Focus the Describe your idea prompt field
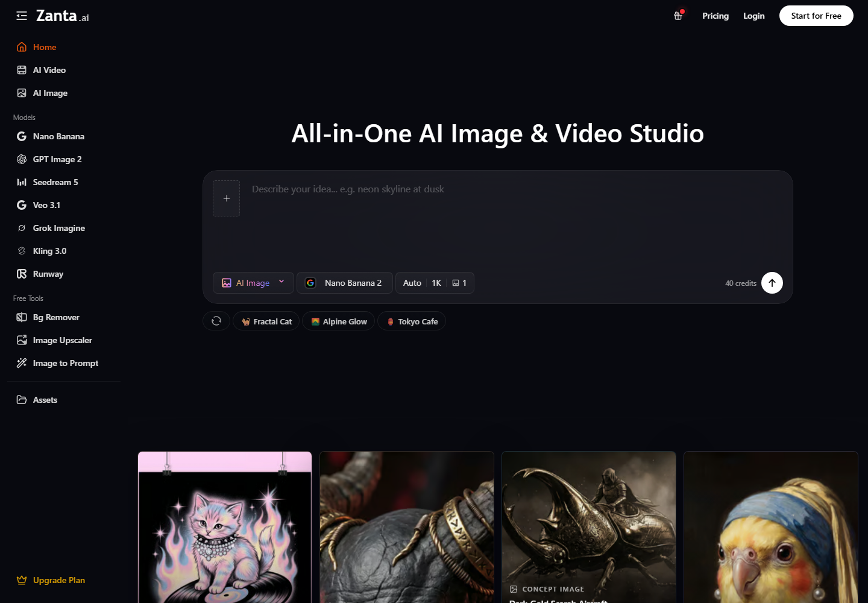 tap(516, 220)
